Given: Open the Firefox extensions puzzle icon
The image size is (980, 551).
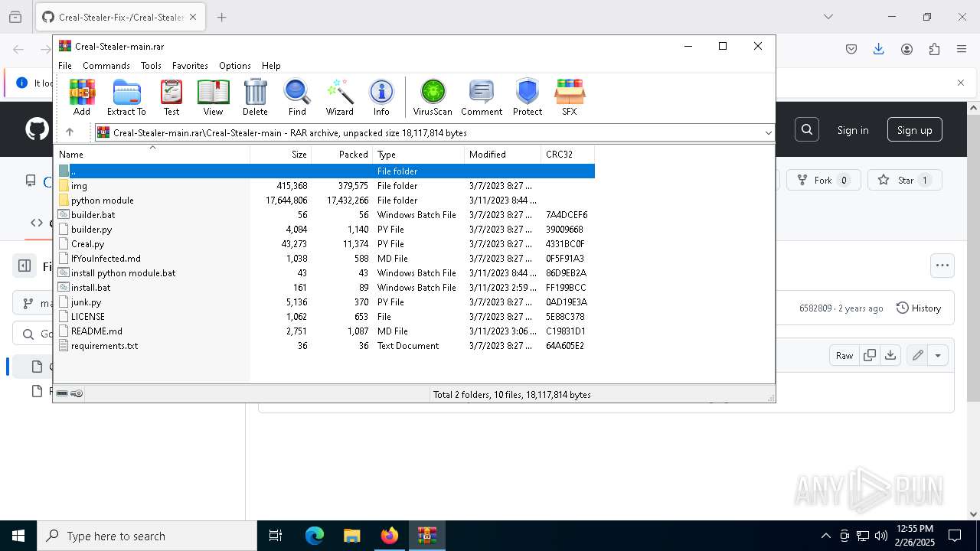Looking at the screenshot, I should point(934,49).
